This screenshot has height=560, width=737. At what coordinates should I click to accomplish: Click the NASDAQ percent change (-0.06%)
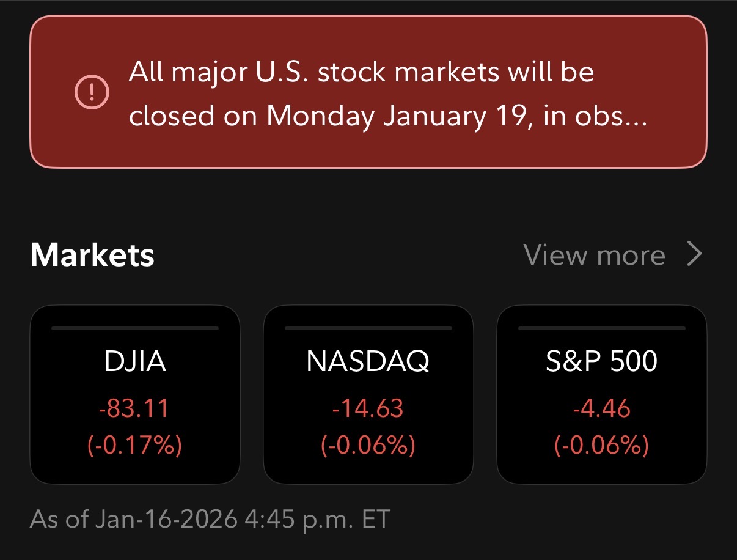[x=368, y=446]
